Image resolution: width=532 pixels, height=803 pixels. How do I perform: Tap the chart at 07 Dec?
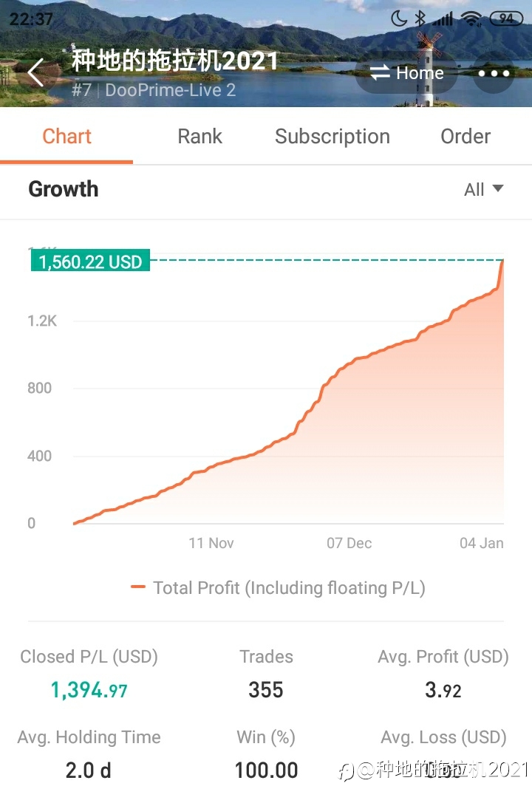[x=349, y=543]
